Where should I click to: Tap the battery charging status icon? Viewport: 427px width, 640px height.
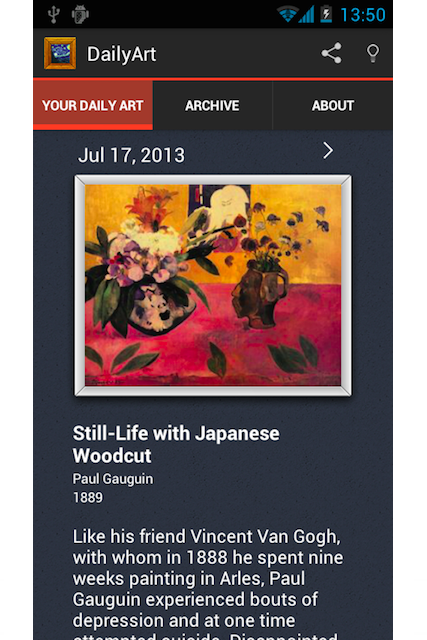(326, 15)
